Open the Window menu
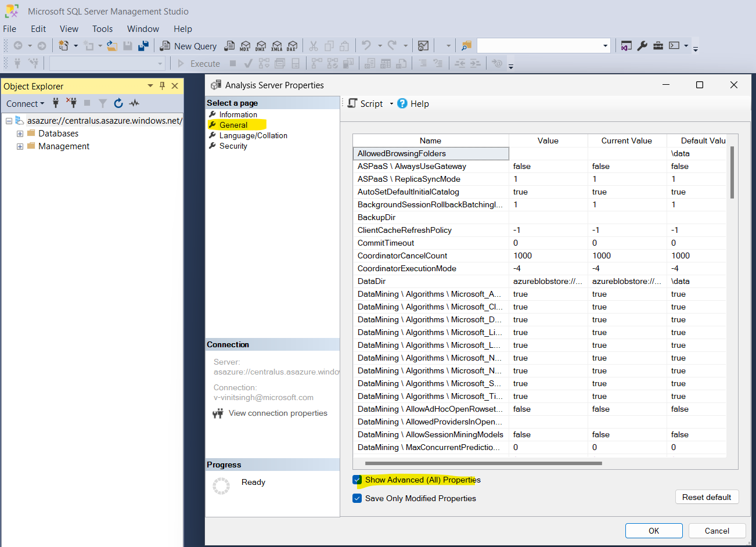Image resolution: width=756 pixels, height=547 pixels. point(143,28)
